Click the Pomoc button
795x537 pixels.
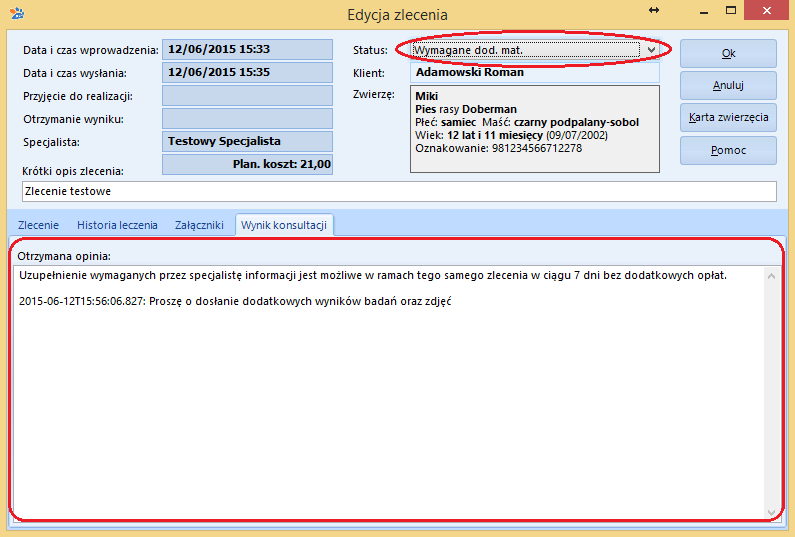pyautogui.click(x=728, y=150)
